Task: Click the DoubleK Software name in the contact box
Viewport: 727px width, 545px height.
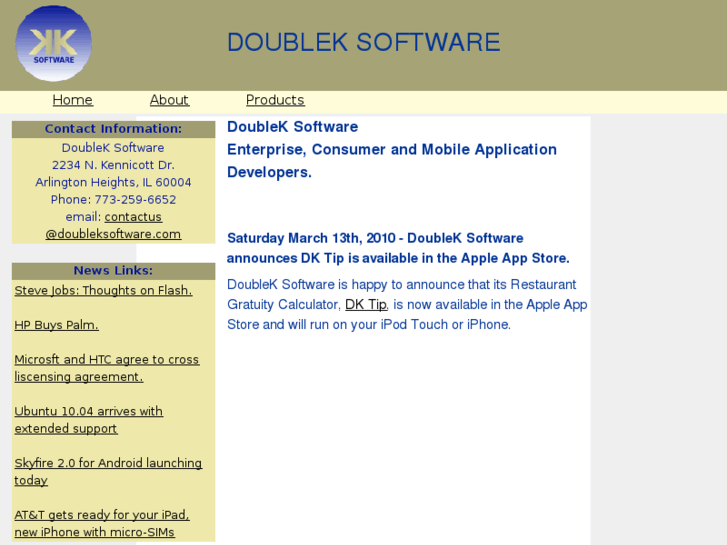Action: (x=113, y=148)
